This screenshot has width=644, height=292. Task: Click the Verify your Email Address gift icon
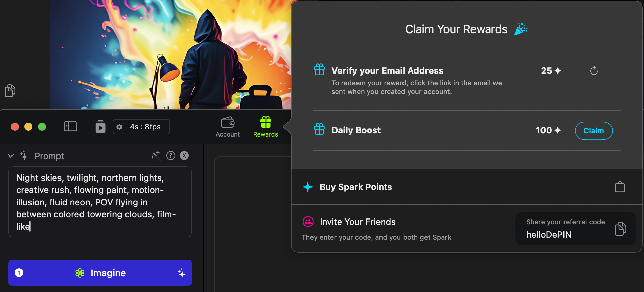(319, 70)
